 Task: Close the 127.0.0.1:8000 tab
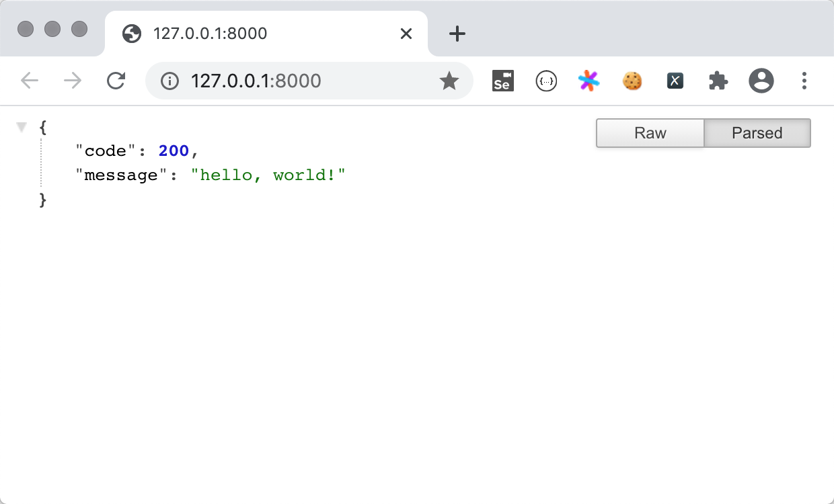pyautogui.click(x=406, y=34)
